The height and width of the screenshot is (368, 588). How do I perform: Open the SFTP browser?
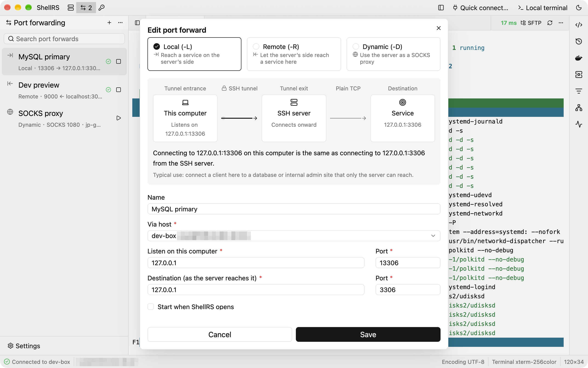tap(531, 23)
